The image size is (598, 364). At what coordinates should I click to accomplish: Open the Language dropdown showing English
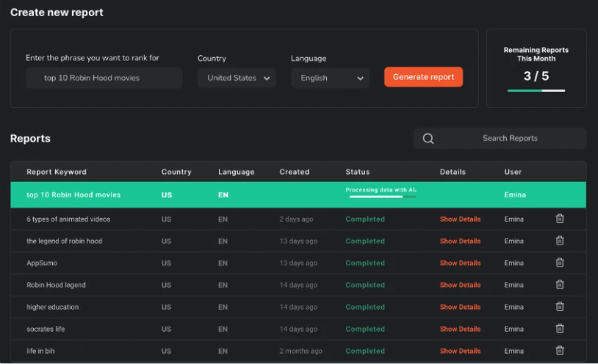coord(331,78)
